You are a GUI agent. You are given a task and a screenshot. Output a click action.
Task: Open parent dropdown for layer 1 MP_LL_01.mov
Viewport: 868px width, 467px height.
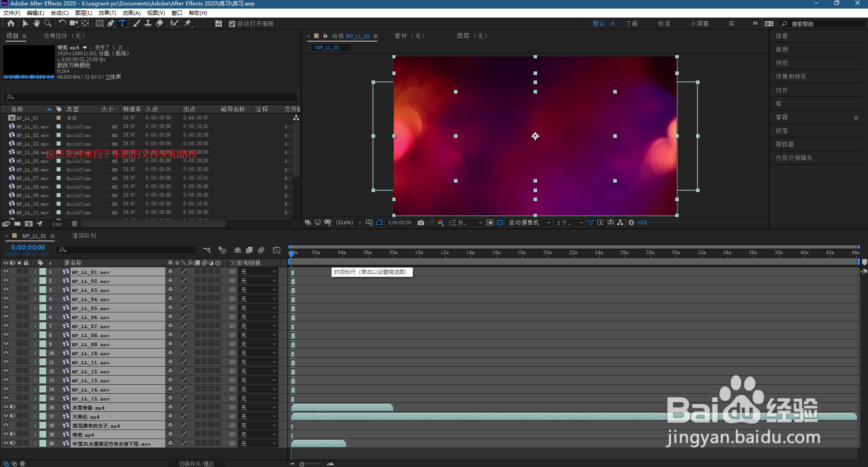[x=258, y=272]
